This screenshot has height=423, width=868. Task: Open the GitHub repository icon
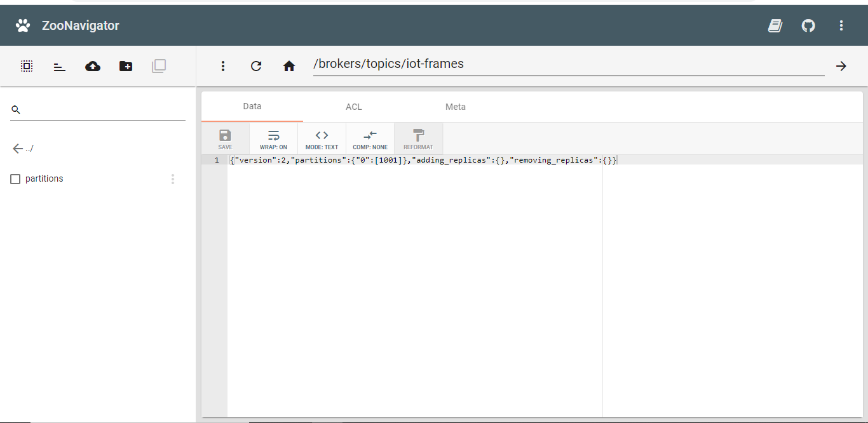pyautogui.click(x=808, y=25)
